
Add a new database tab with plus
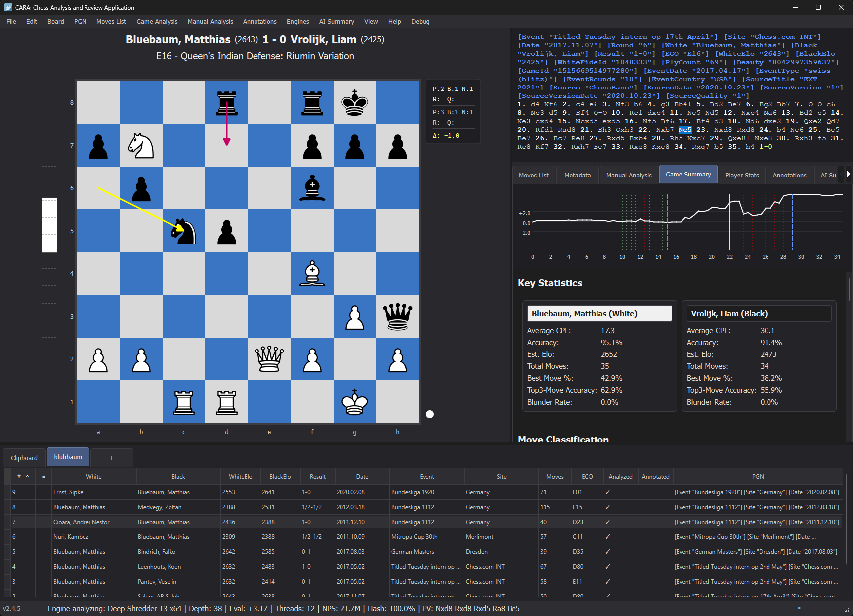point(112,458)
